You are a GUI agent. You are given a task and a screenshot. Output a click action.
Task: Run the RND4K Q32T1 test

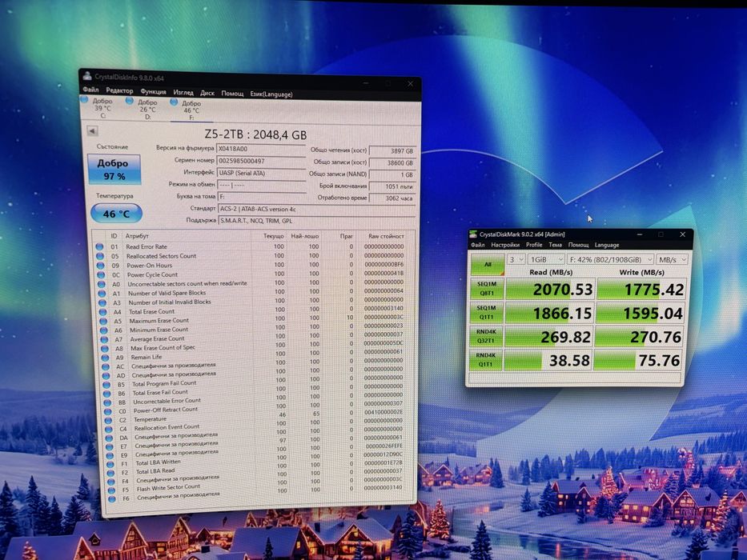[x=487, y=336]
